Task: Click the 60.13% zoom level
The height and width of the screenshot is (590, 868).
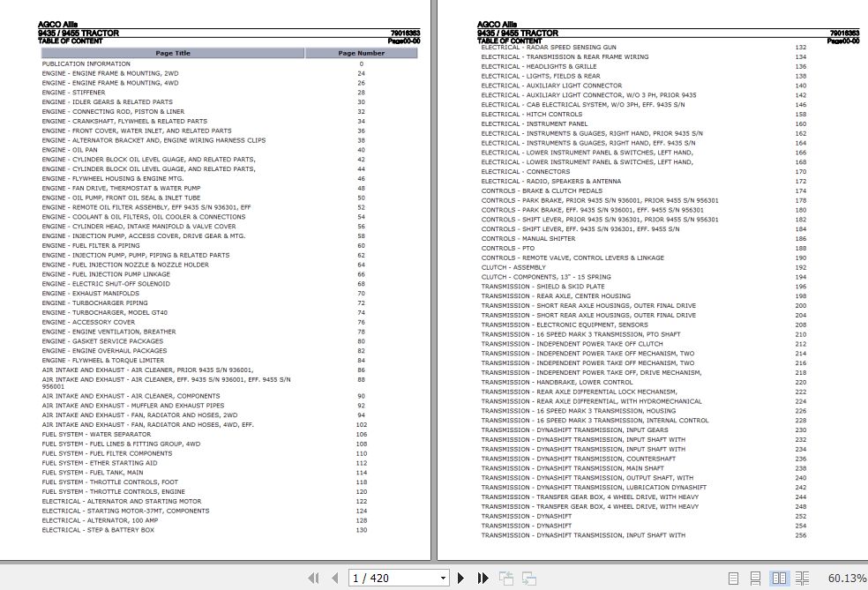Action: point(847,579)
